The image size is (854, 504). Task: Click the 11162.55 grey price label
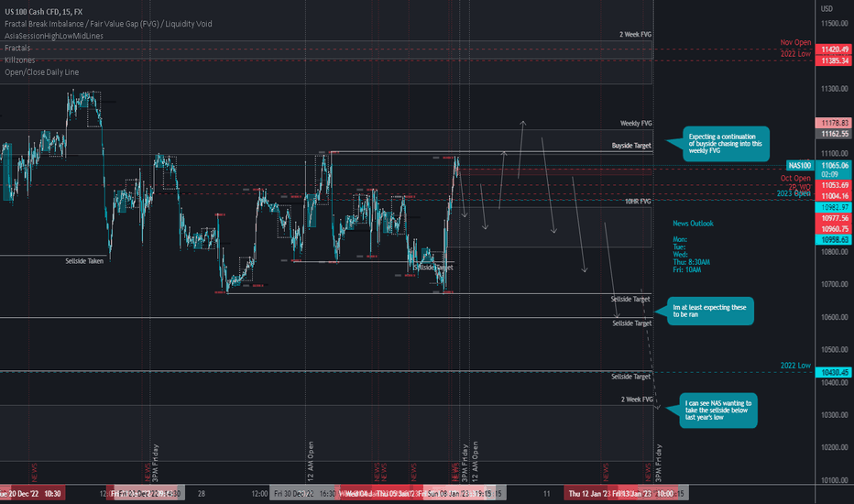[x=835, y=134]
